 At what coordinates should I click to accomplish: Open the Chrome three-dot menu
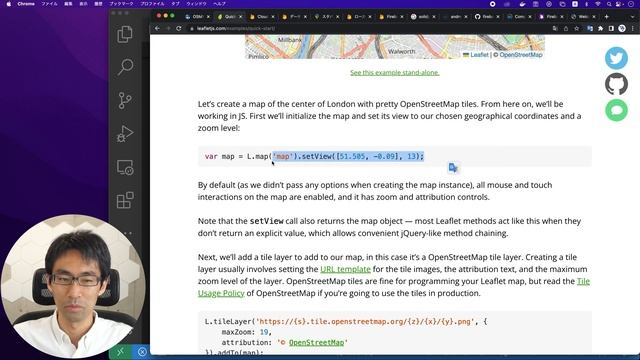tap(633, 29)
